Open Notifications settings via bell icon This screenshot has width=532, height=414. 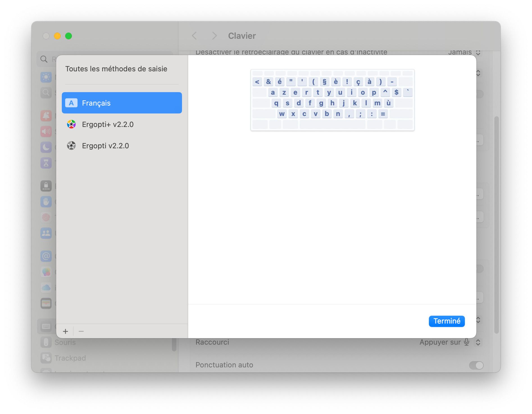coord(46,116)
